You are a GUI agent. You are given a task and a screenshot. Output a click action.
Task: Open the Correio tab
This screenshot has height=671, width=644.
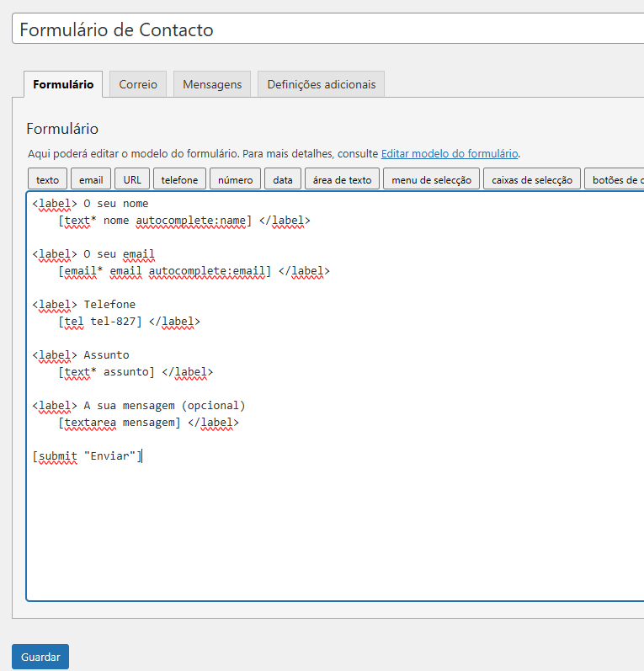(x=138, y=84)
